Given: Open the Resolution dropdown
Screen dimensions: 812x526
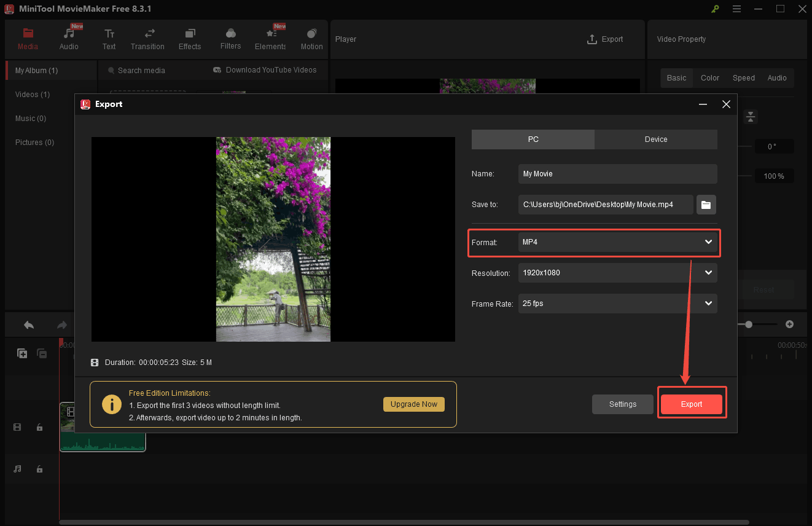Looking at the screenshot, I should click(617, 273).
